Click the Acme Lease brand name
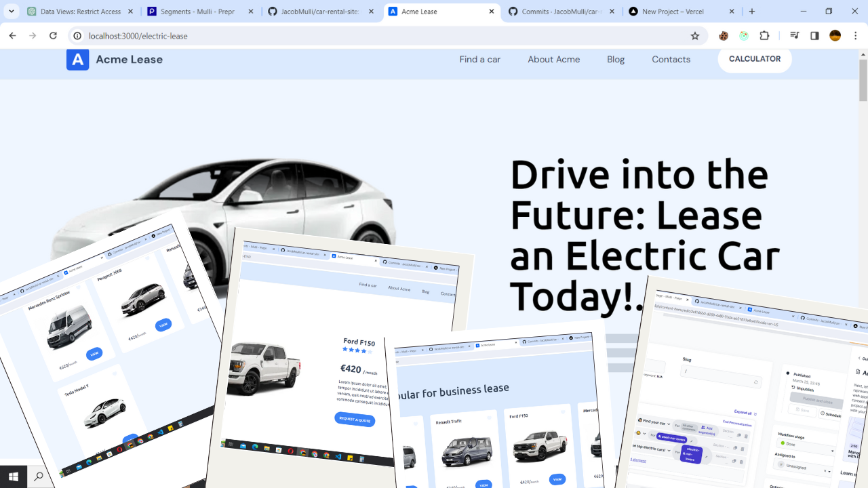The image size is (868, 488). point(129,60)
